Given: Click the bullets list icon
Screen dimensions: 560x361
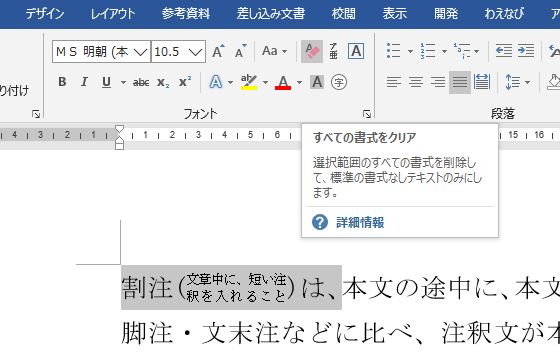Looking at the screenshot, I should click(394, 51).
